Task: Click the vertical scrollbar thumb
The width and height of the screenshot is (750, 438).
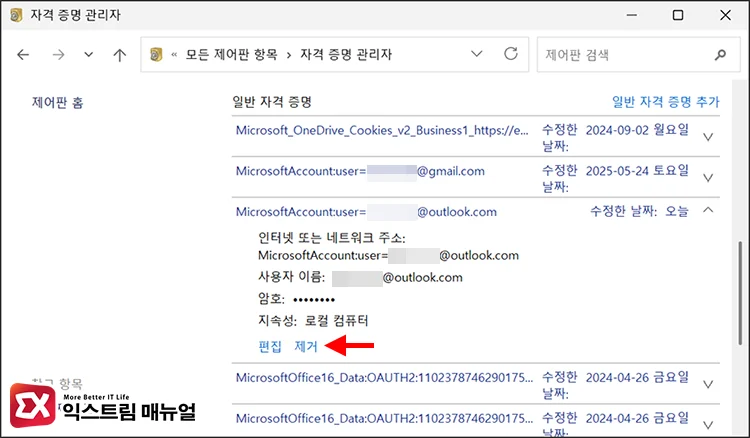Action: pos(740,293)
